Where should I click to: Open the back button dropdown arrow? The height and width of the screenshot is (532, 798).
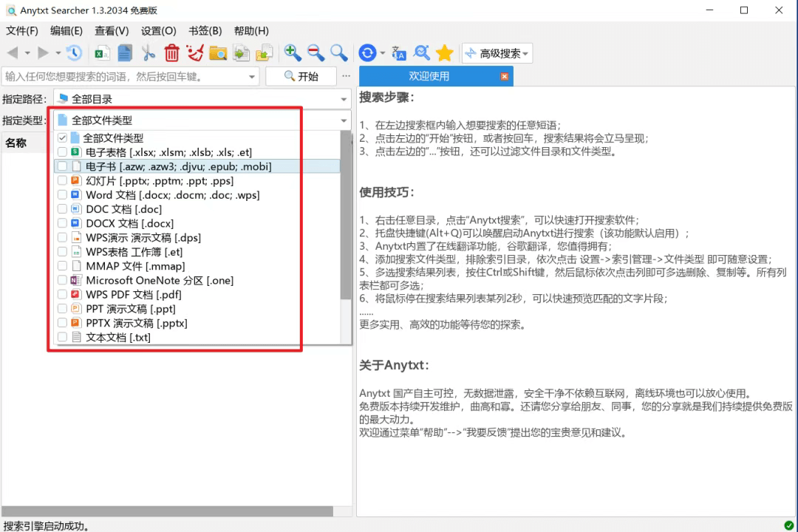[x=27, y=53]
